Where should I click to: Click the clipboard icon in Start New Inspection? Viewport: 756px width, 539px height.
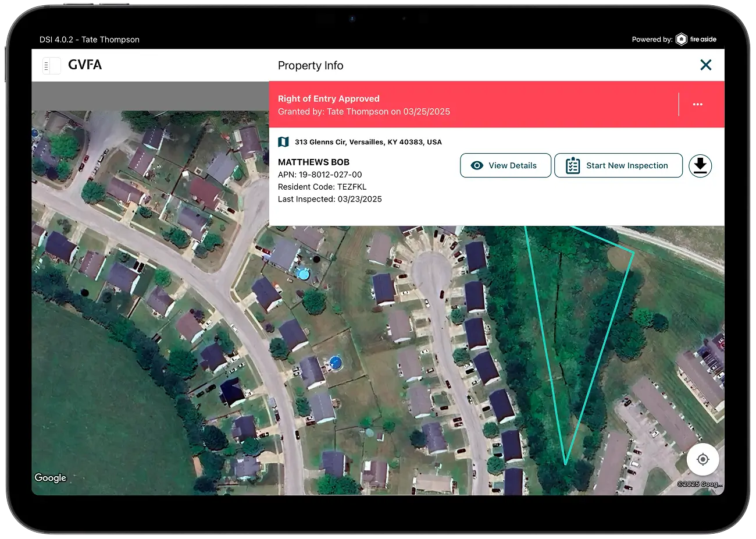[x=572, y=165]
